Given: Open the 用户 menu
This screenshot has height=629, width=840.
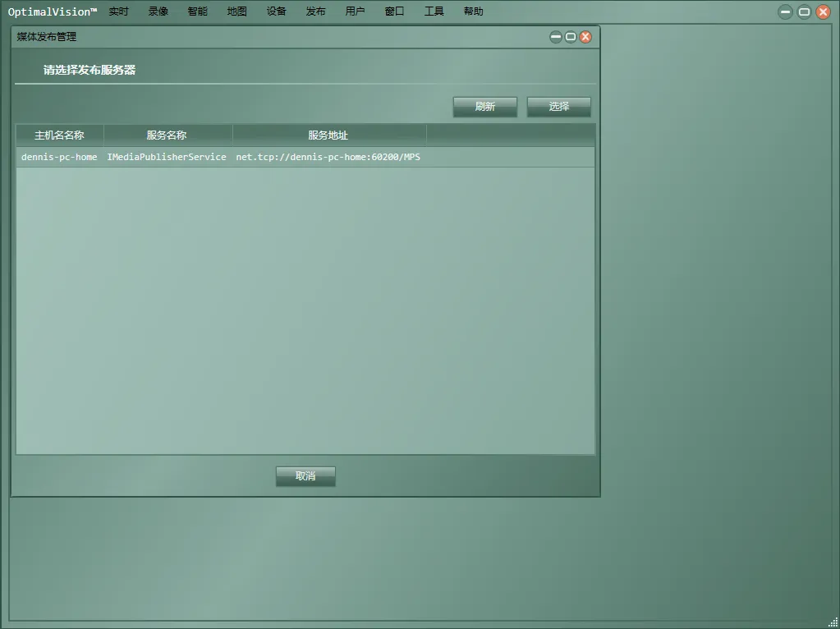Looking at the screenshot, I should (356, 11).
